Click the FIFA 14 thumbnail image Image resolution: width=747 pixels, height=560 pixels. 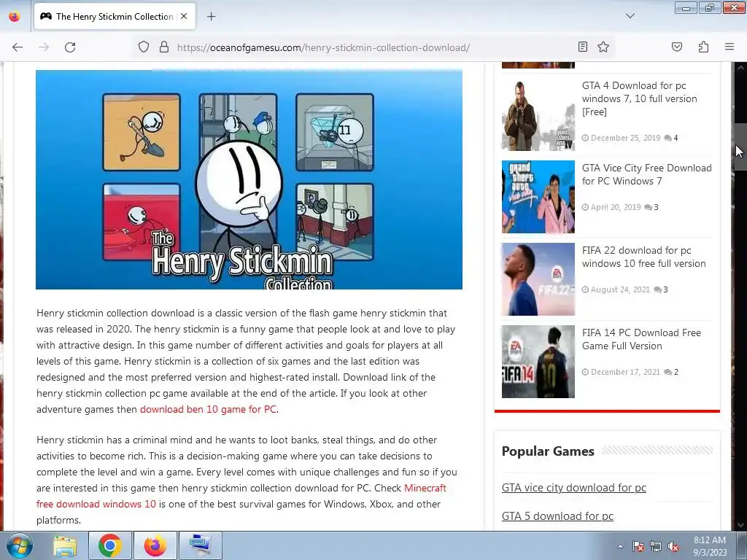coord(538,362)
